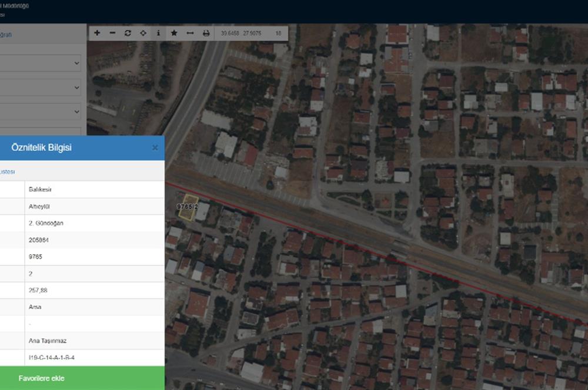Close the Öznitelik Bilgisi panel

click(155, 148)
